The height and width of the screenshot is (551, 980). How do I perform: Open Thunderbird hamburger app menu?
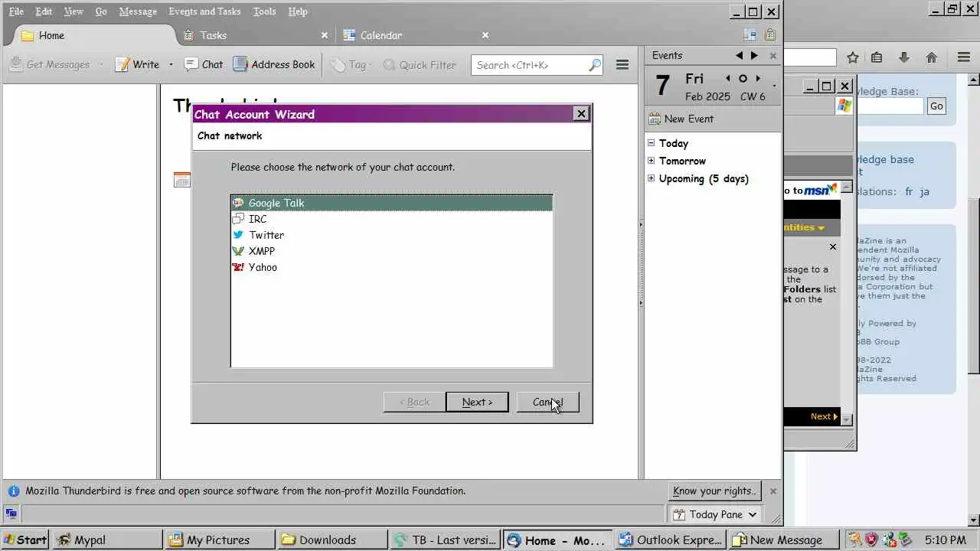click(622, 65)
